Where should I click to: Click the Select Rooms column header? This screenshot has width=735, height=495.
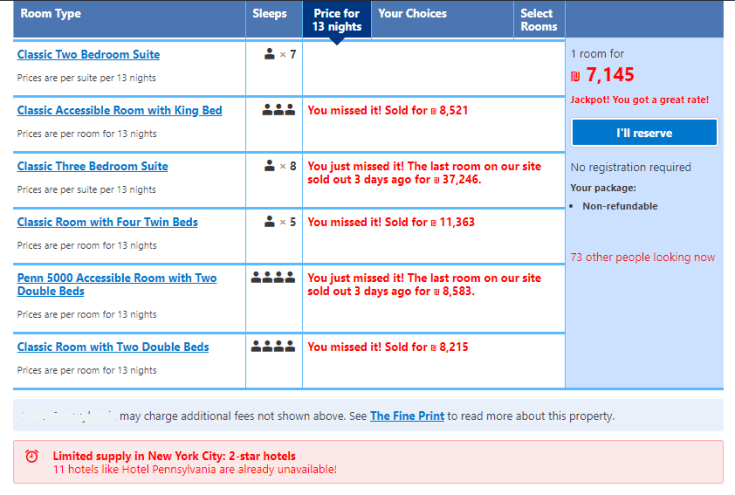coord(538,20)
